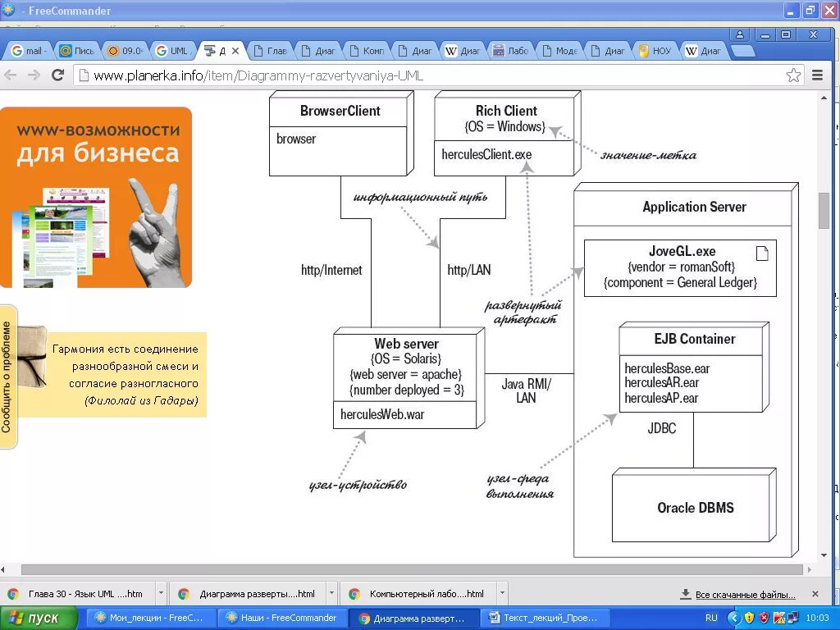Image resolution: width=840 pixels, height=630 pixels.
Task: Click the horizontal scrollbar thumb
Action: tap(412, 569)
